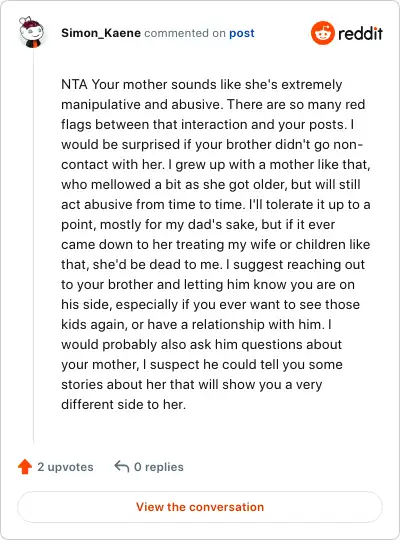400x540 pixels.
Task: Click Simon_Kaene's Snoo avatar image
Action: coord(32,32)
